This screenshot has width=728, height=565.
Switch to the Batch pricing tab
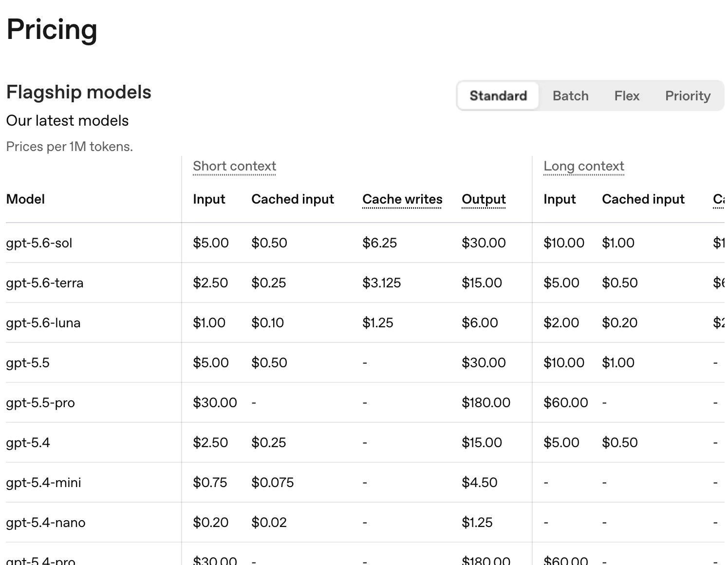click(x=570, y=95)
